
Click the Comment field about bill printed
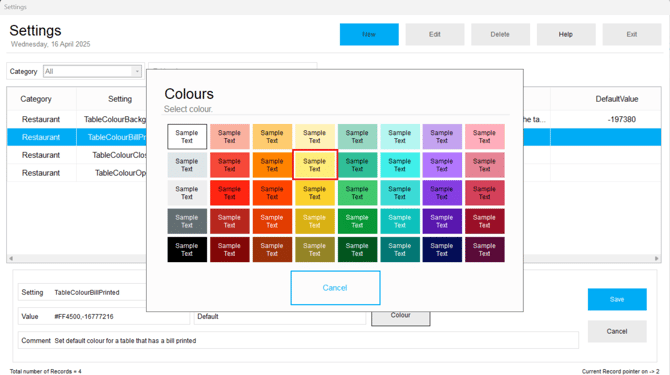pyautogui.click(x=298, y=340)
